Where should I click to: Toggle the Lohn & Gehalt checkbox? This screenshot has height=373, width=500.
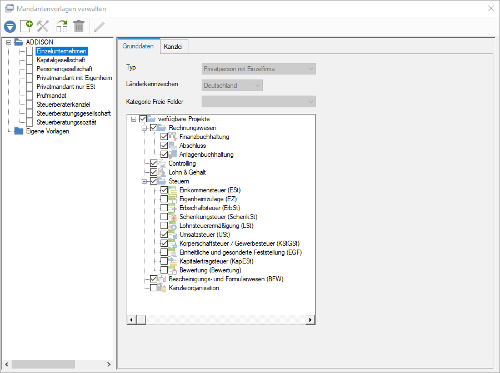(153, 172)
